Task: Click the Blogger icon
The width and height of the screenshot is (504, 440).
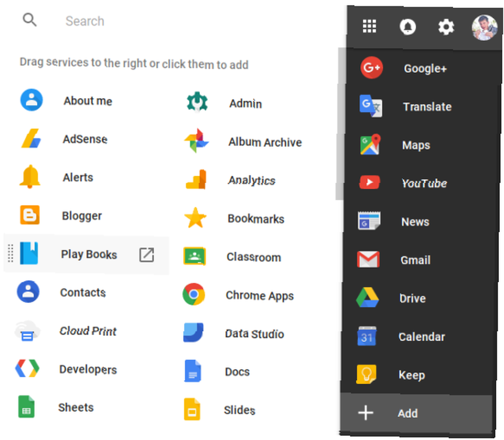Action: (30, 215)
